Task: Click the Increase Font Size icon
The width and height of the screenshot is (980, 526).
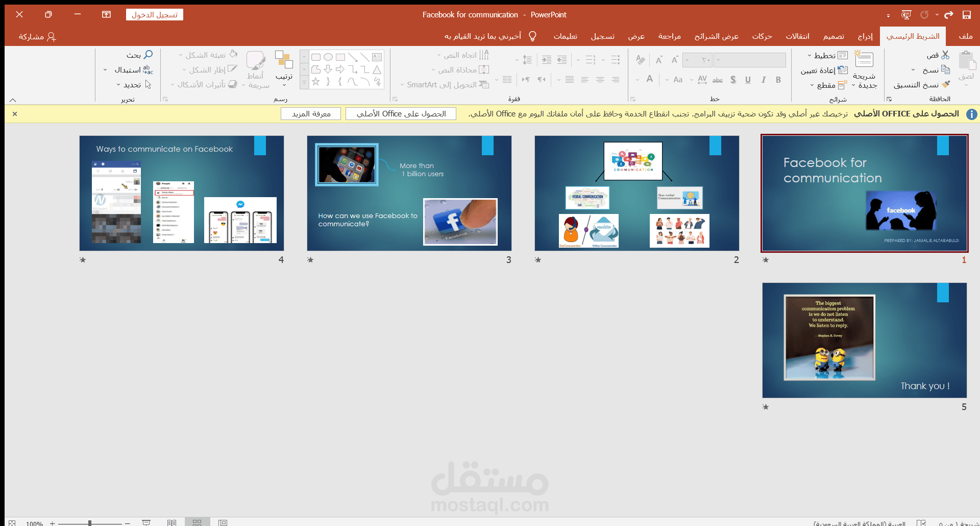Action: [x=675, y=60]
